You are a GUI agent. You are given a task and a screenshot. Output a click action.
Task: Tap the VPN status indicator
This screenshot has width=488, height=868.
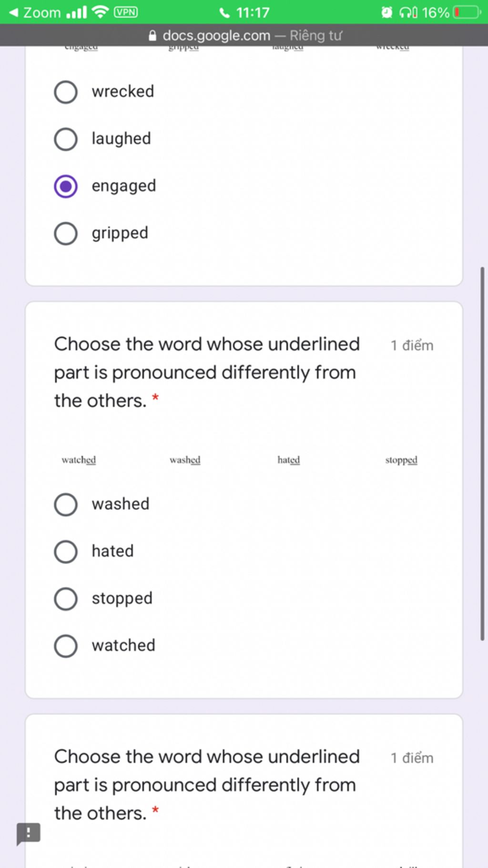126,12
